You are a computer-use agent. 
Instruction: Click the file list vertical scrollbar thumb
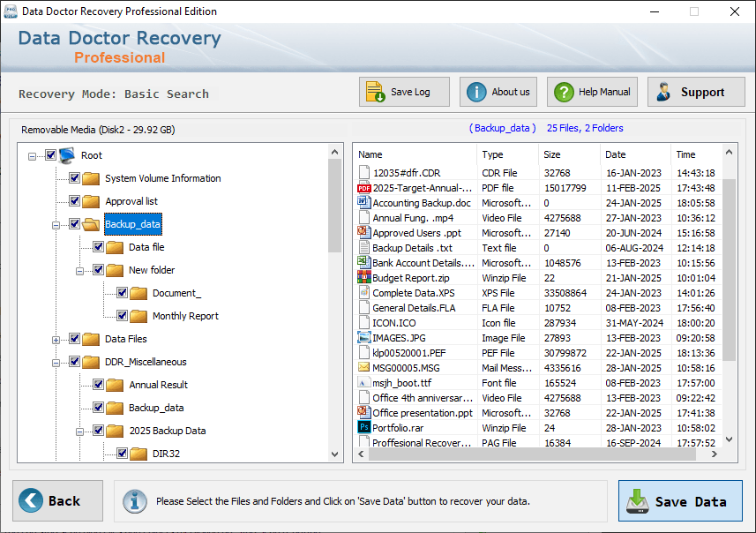(x=729, y=270)
